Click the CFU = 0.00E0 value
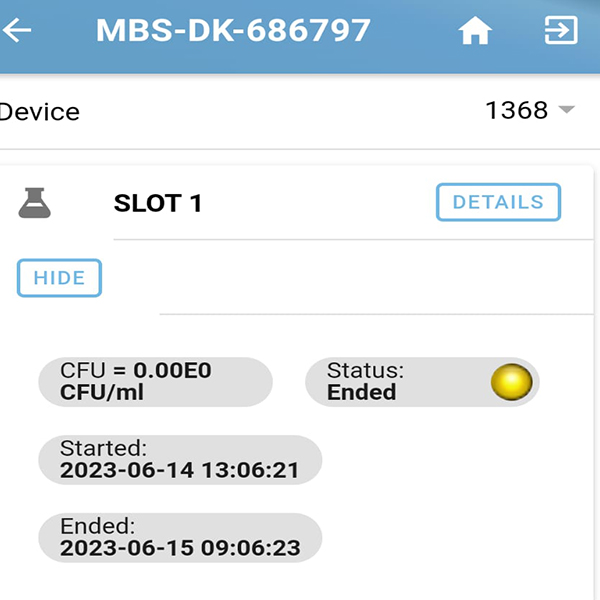The image size is (600, 600). point(136,371)
